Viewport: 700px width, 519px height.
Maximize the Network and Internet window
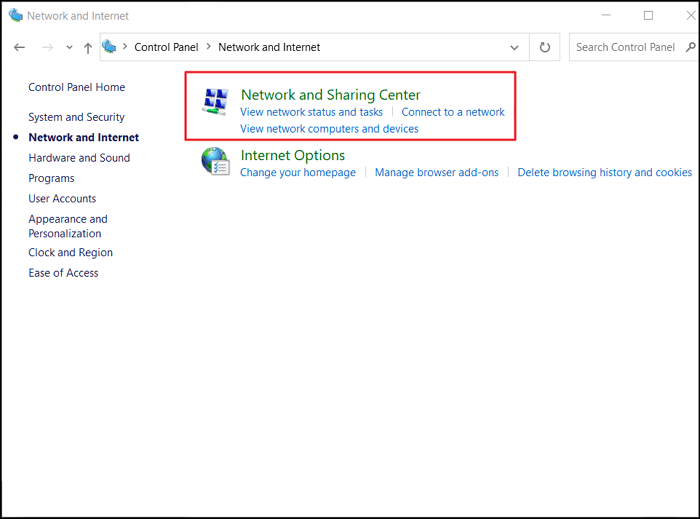pos(648,16)
